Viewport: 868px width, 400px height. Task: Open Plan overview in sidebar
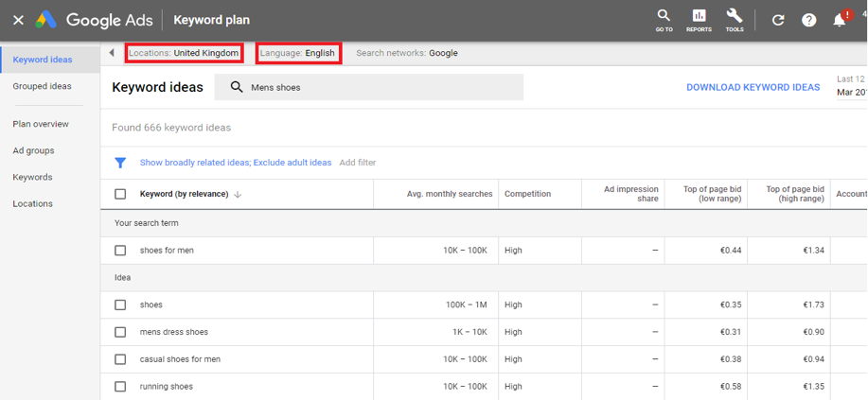coord(41,124)
